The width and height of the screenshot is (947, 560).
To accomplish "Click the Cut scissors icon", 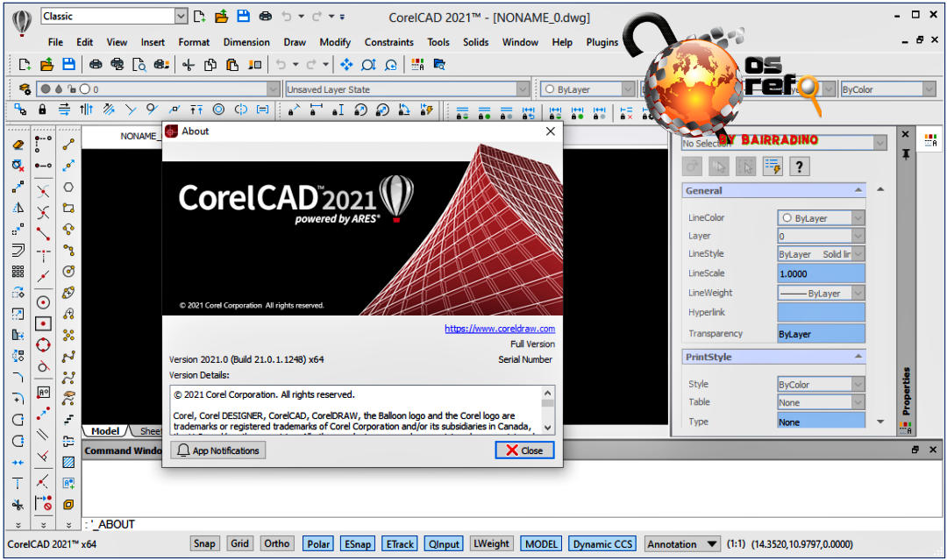I will point(189,65).
